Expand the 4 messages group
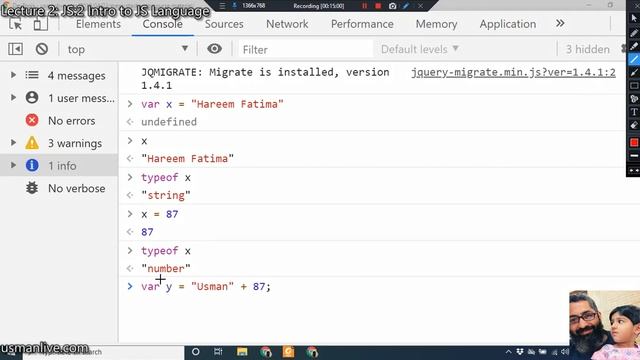640x360 pixels. tap(13, 75)
